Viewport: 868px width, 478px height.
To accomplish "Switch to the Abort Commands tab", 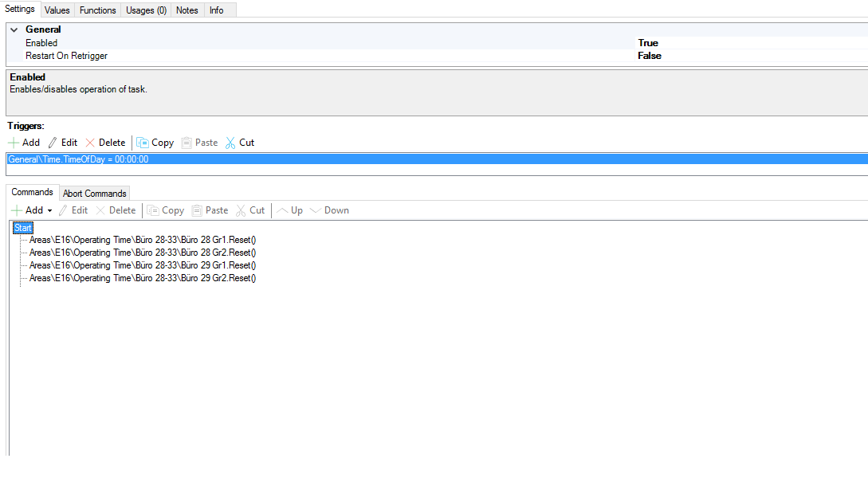I will point(94,194).
